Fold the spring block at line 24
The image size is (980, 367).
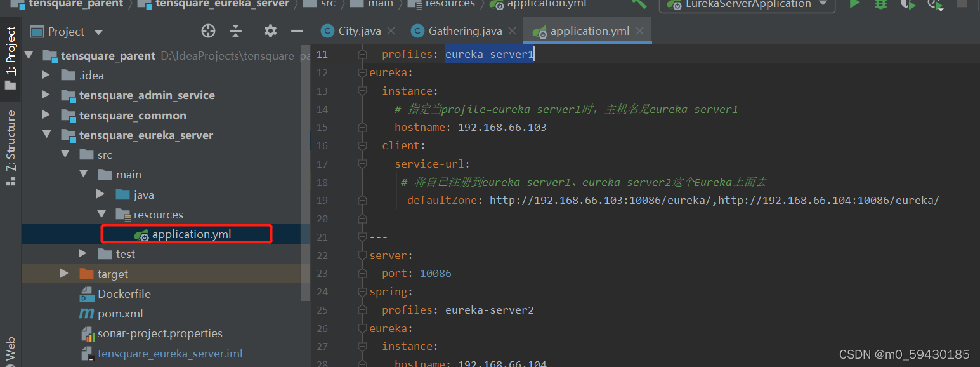pyautogui.click(x=363, y=293)
